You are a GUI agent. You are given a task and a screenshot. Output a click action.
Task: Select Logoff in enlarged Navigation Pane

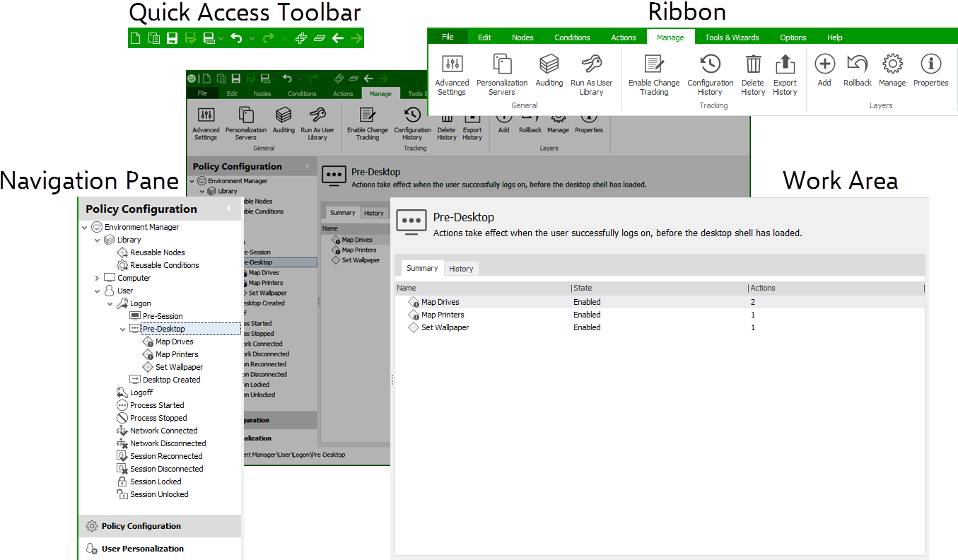[141, 392]
